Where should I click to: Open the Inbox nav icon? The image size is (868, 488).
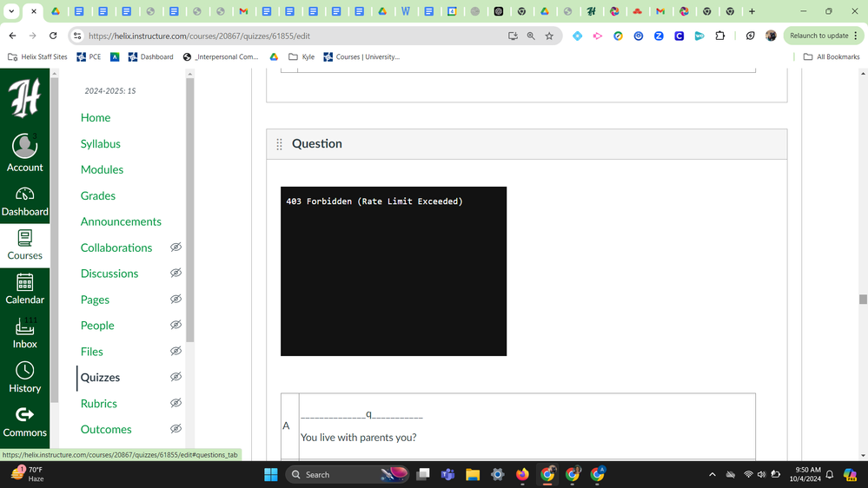pos(24,333)
